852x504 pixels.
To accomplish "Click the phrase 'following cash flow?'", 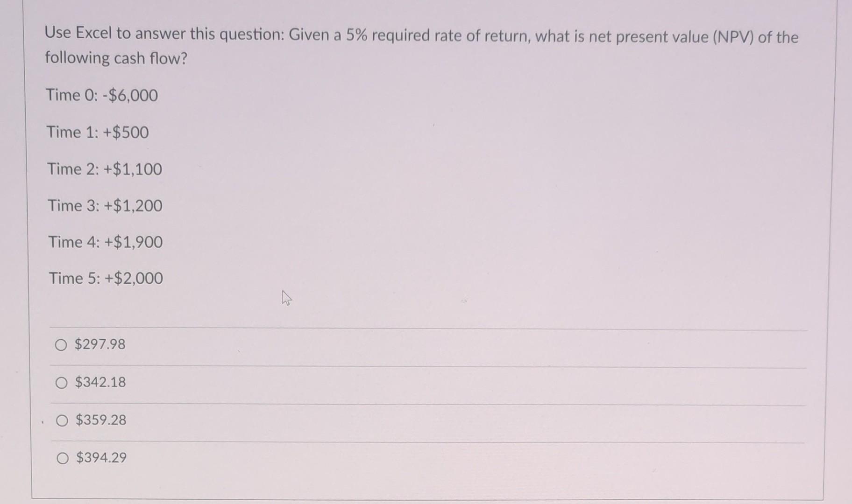I will point(116,58).
